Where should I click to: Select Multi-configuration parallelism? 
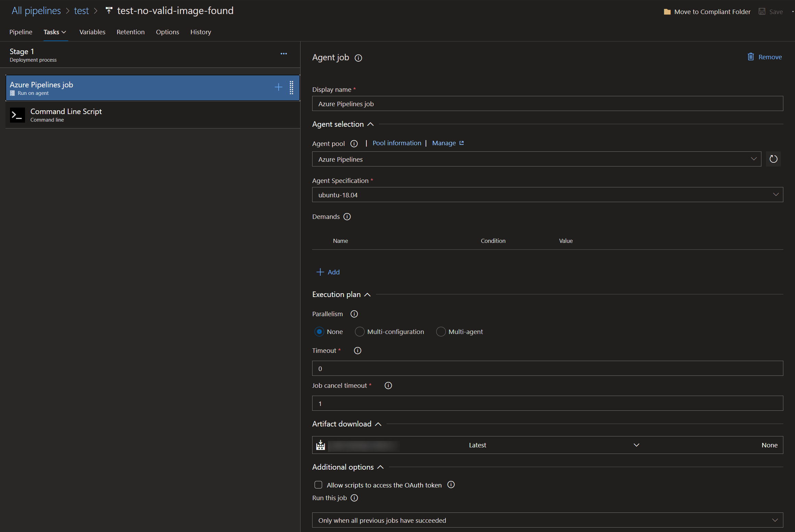(x=359, y=332)
